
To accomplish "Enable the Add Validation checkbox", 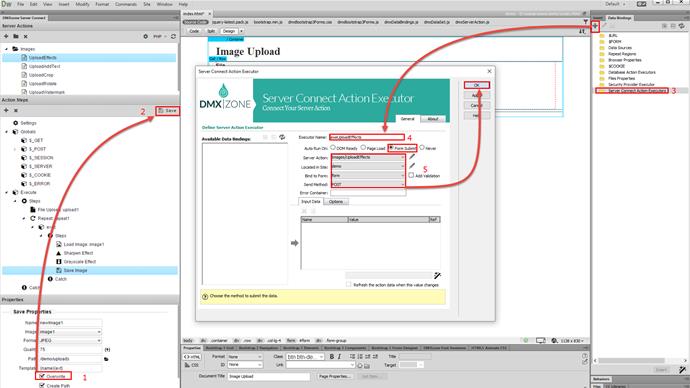I will click(411, 175).
